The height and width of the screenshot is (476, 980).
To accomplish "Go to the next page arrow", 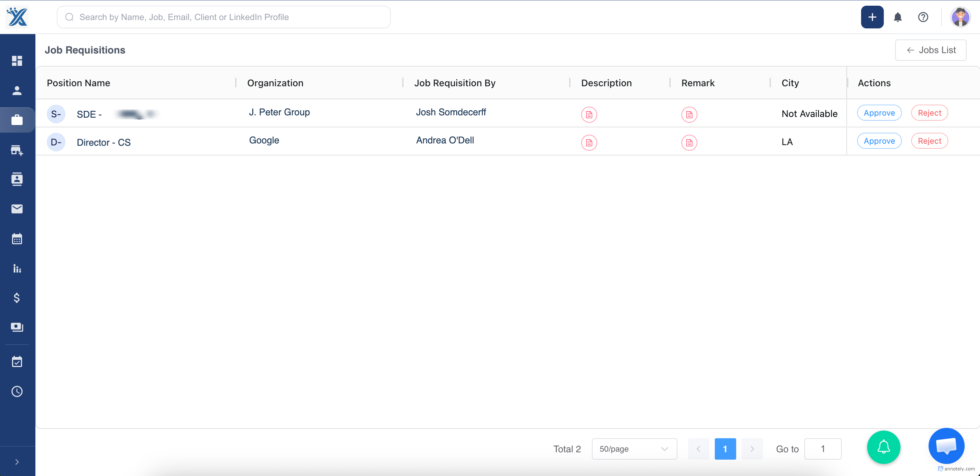I will tap(752, 449).
